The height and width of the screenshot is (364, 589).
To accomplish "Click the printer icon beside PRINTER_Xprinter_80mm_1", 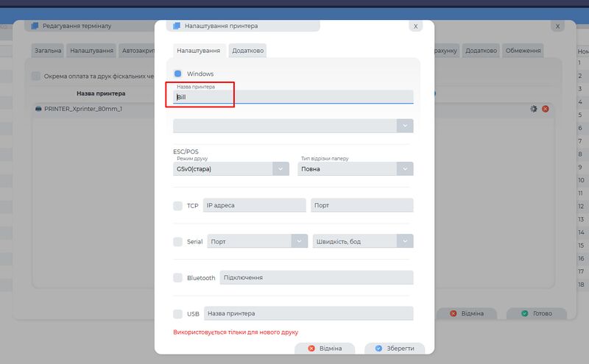I will tap(38, 109).
